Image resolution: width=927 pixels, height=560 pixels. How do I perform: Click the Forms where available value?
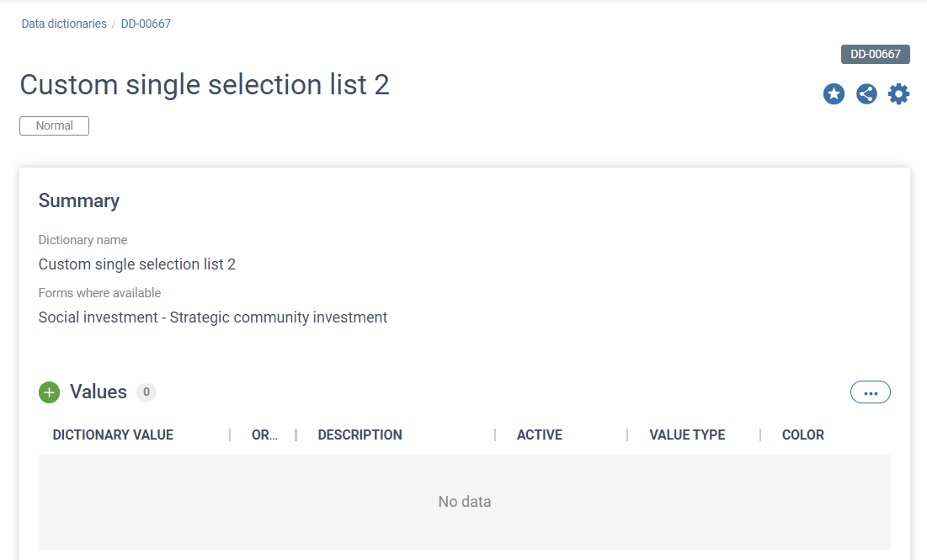pyautogui.click(x=213, y=317)
